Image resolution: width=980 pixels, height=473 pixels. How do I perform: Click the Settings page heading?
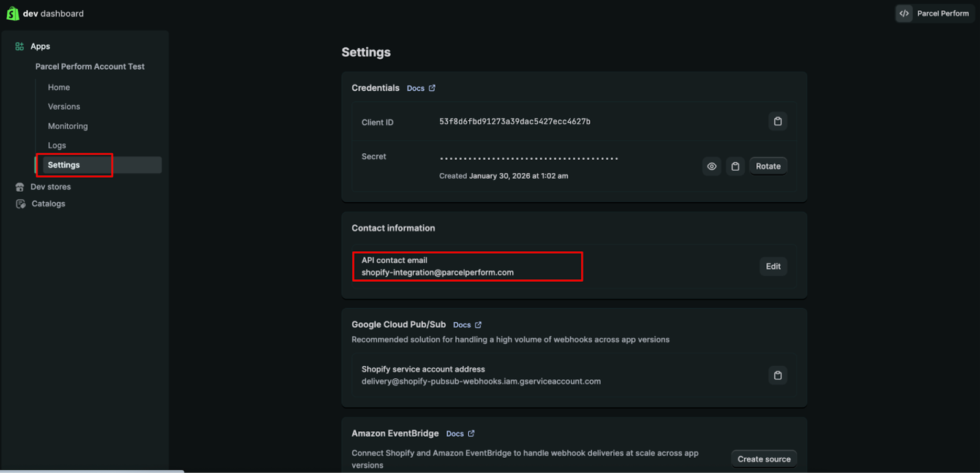point(366,53)
